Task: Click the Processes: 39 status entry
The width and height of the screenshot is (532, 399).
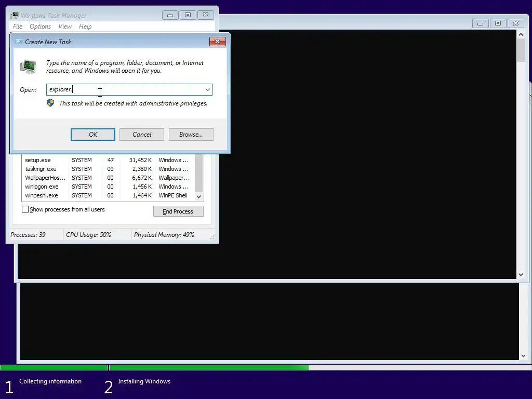Action: (28, 235)
